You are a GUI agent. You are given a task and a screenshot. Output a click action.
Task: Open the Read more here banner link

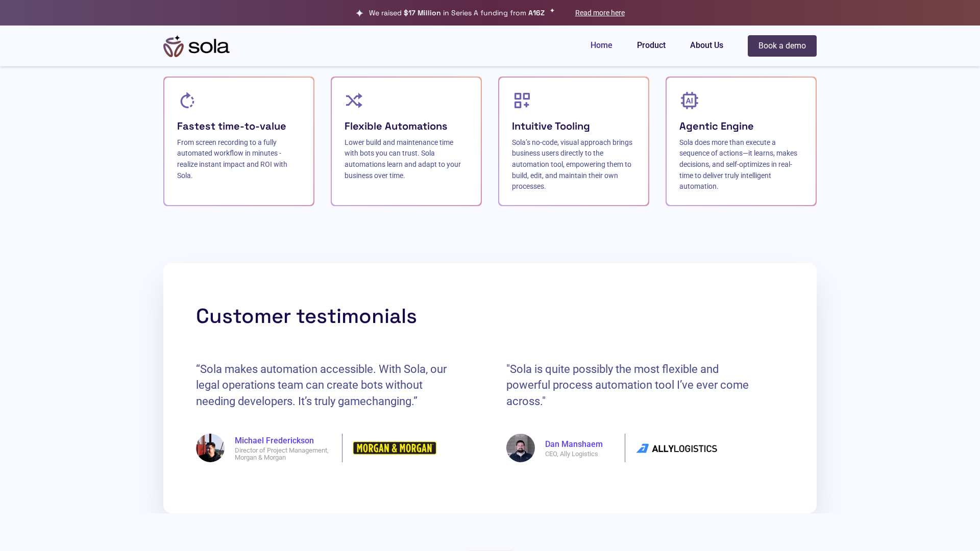600,12
